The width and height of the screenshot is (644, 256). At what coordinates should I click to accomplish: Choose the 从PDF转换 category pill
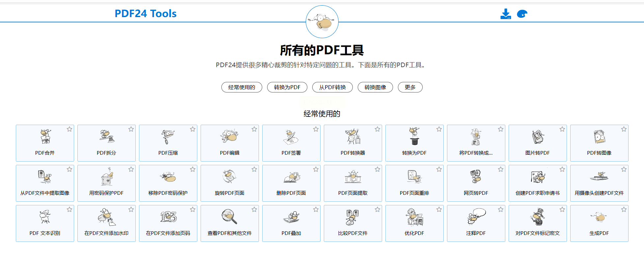(332, 87)
